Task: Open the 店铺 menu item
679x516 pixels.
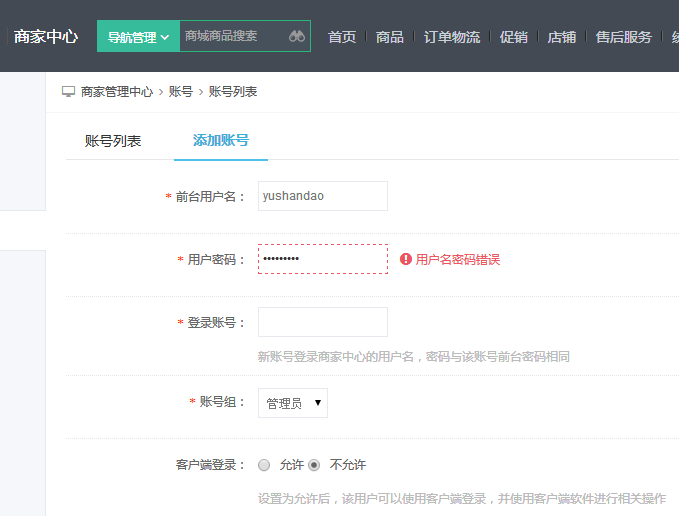Action: coord(562,37)
